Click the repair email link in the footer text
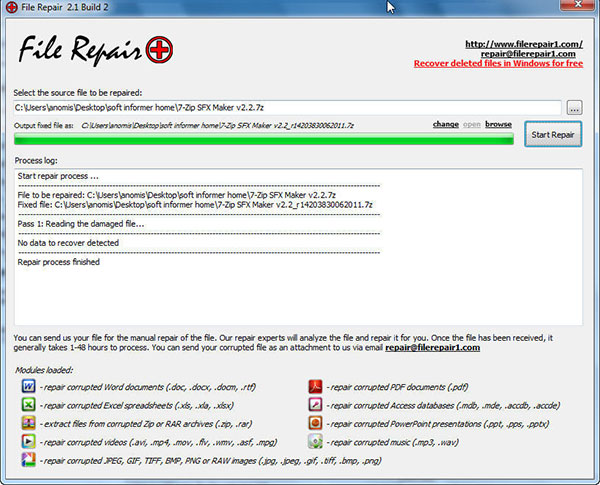Image resolution: width=600 pixels, height=485 pixels. click(432, 348)
